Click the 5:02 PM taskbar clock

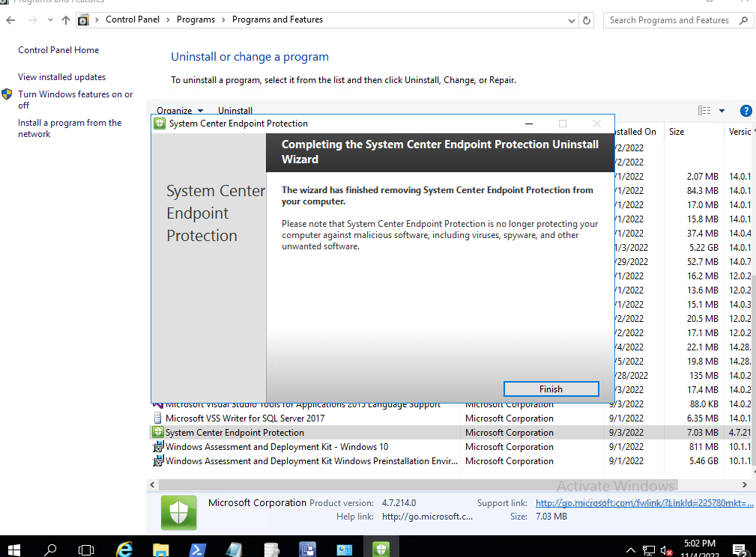click(x=700, y=544)
